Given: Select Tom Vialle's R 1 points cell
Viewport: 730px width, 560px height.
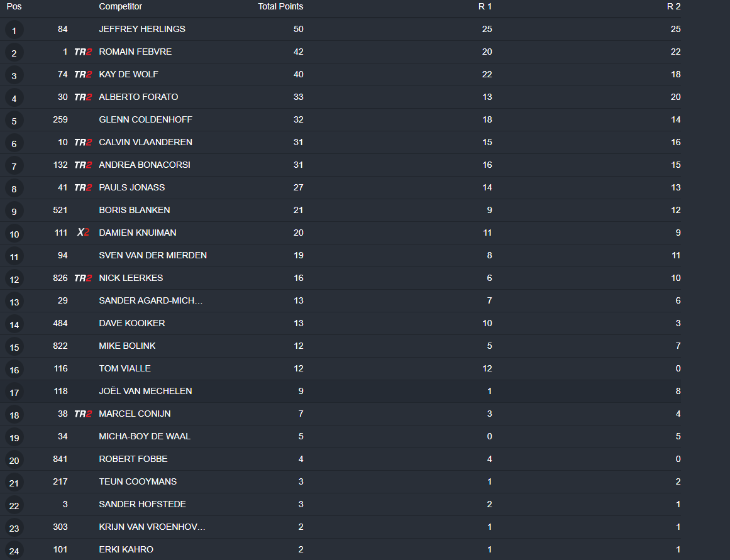Looking at the screenshot, I should (x=487, y=368).
